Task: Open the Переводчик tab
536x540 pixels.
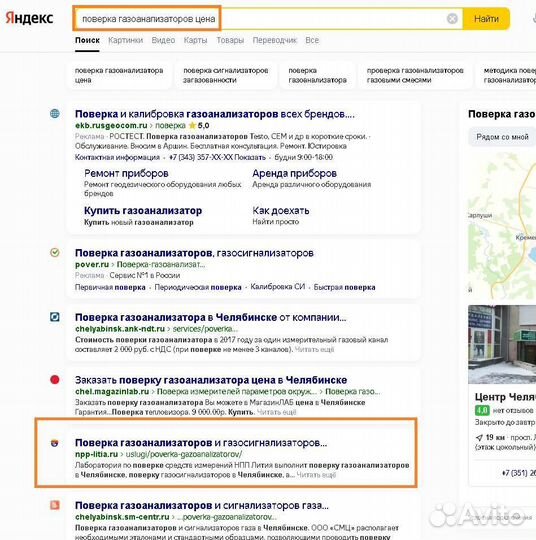Action: [275, 40]
